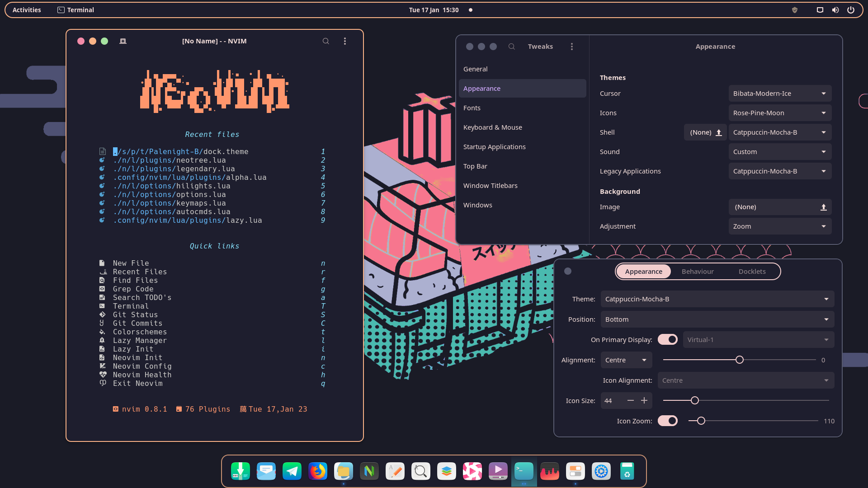Click the screen icon in top bar
868x488 pixels.
pyautogui.click(x=820, y=10)
